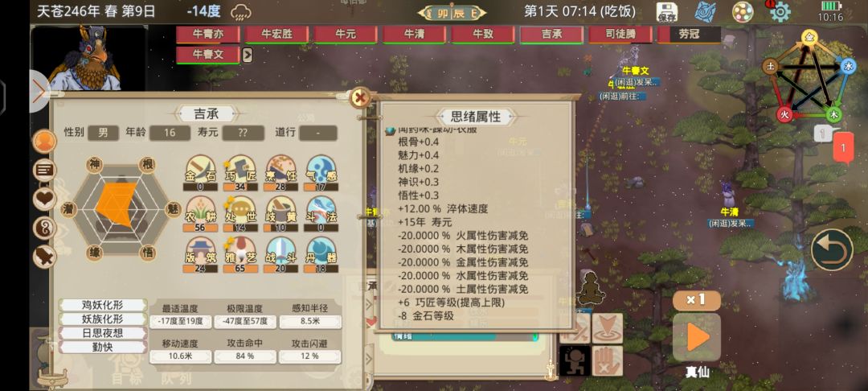Click the round back arrow icon
This screenshot has height=391, width=868.
[832, 249]
